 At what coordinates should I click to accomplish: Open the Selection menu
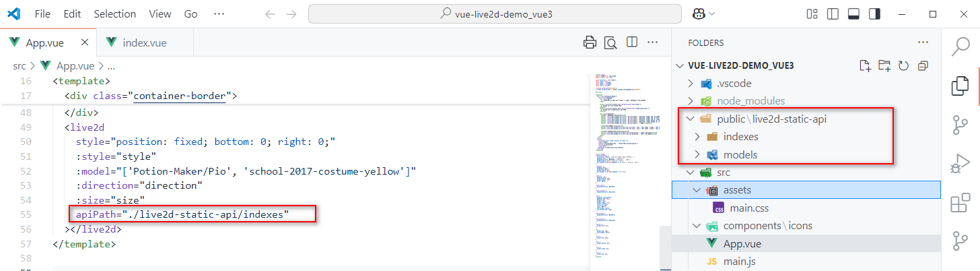tap(114, 13)
